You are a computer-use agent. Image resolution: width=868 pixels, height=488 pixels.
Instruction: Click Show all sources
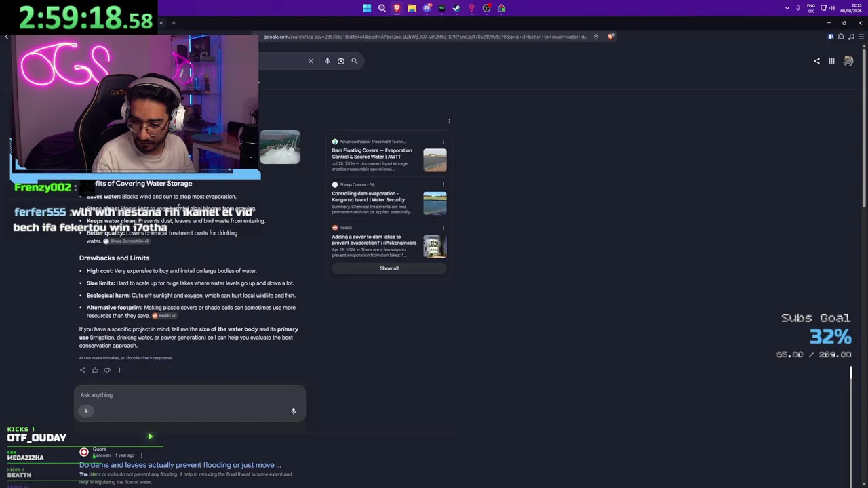point(389,268)
